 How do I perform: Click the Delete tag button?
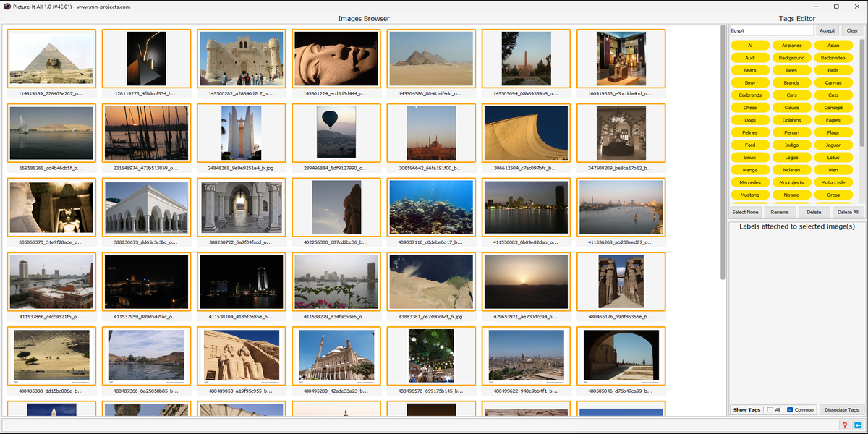tap(814, 212)
